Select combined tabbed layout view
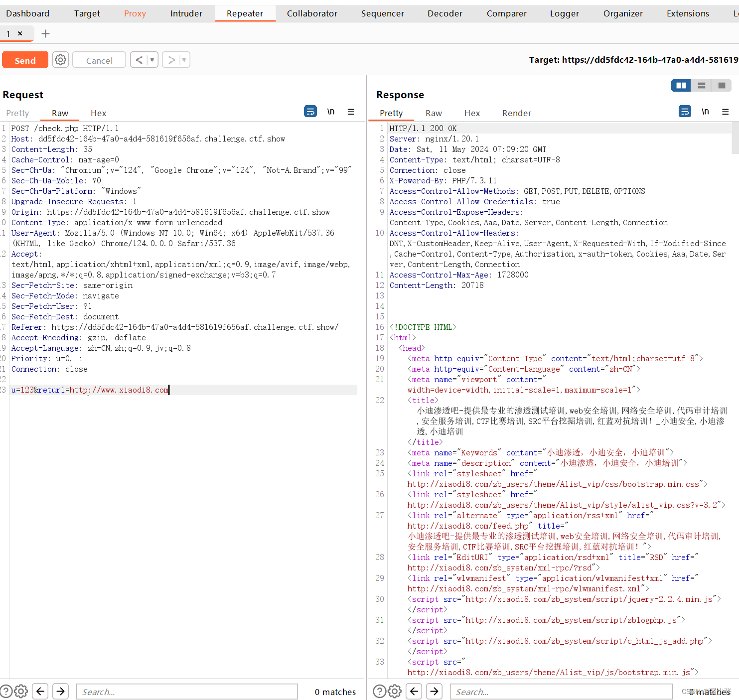Viewport: 739px width, 700px height. 722,86
